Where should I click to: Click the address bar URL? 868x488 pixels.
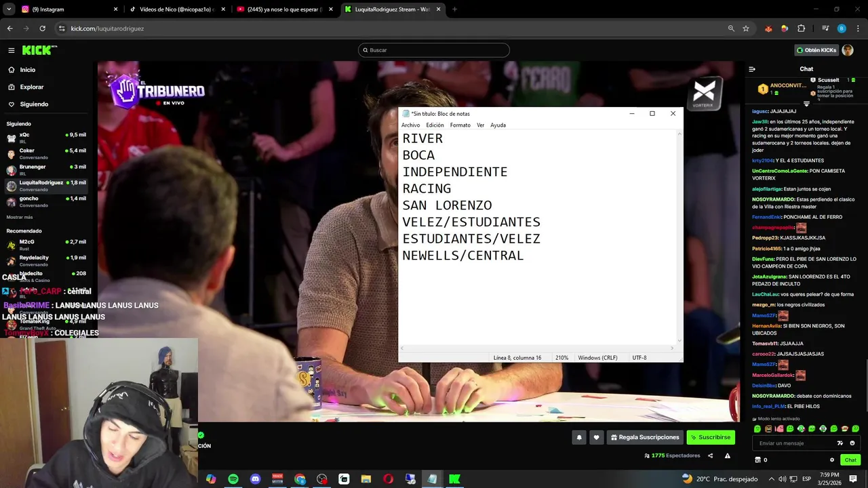[x=107, y=28]
